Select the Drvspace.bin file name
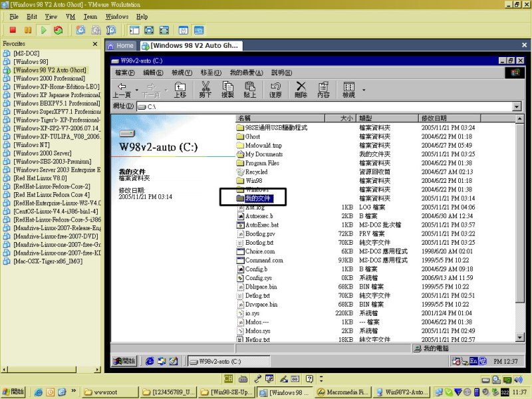 coord(261,304)
